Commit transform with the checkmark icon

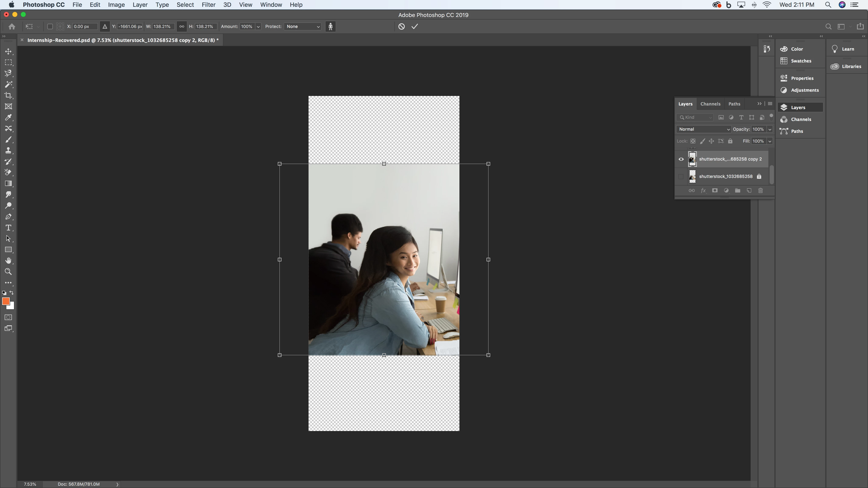pos(415,27)
